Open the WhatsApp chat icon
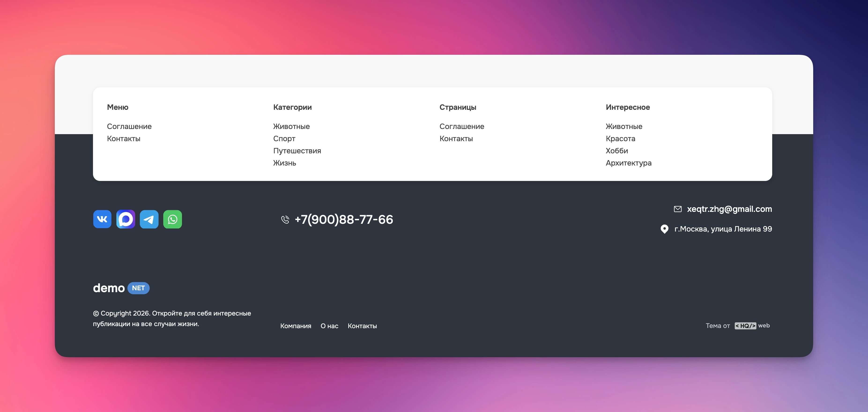The height and width of the screenshot is (412, 868). pos(173,219)
